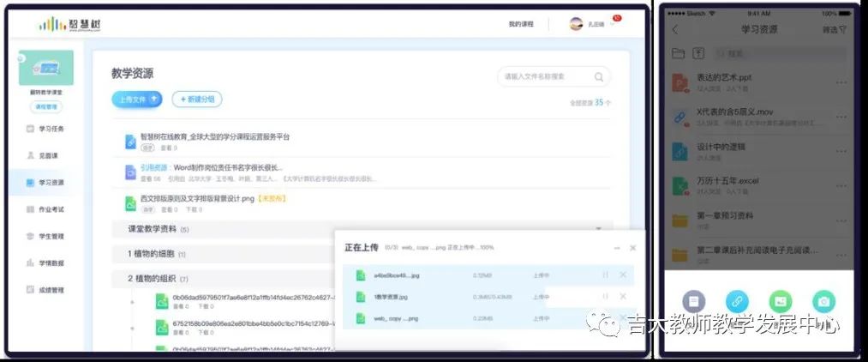Image resolution: width=868 pixels, height=362 pixels.
Task: Type in the file name search field
Action: click(x=544, y=77)
